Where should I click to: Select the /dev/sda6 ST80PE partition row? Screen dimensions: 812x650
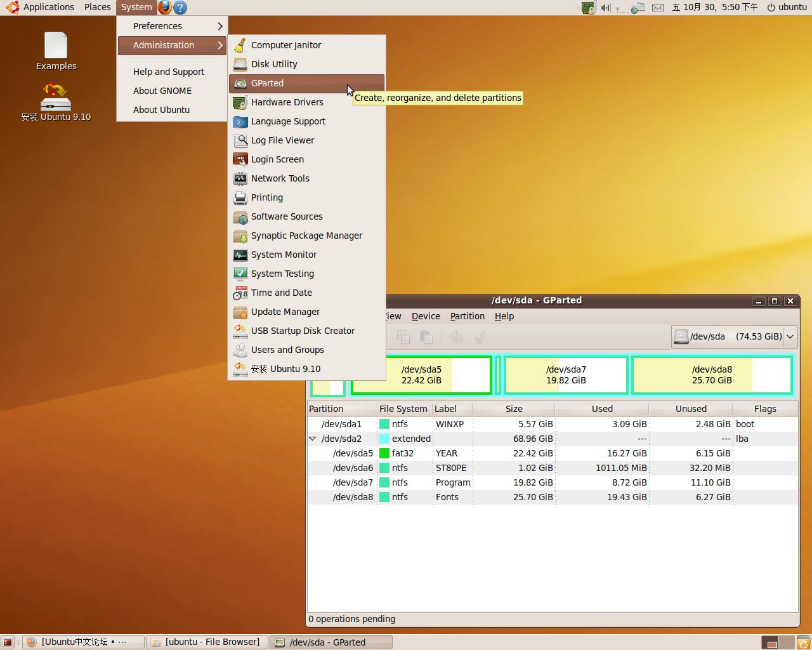(x=553, y=468)
